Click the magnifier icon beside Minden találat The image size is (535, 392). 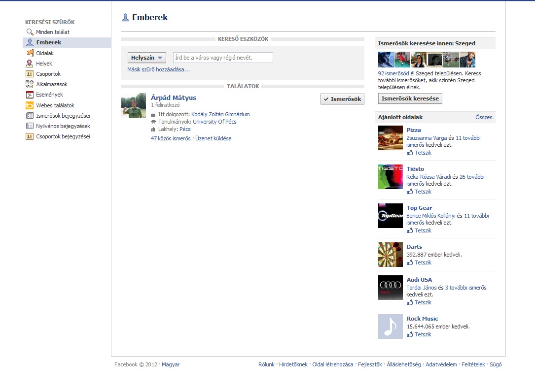point(30,32)
